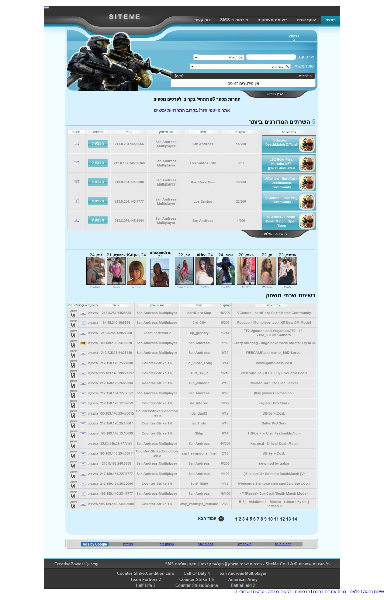Open Counter Strike Condition Zero footer link
Viewport: 384px width, 600px height.
click(145, 574)
